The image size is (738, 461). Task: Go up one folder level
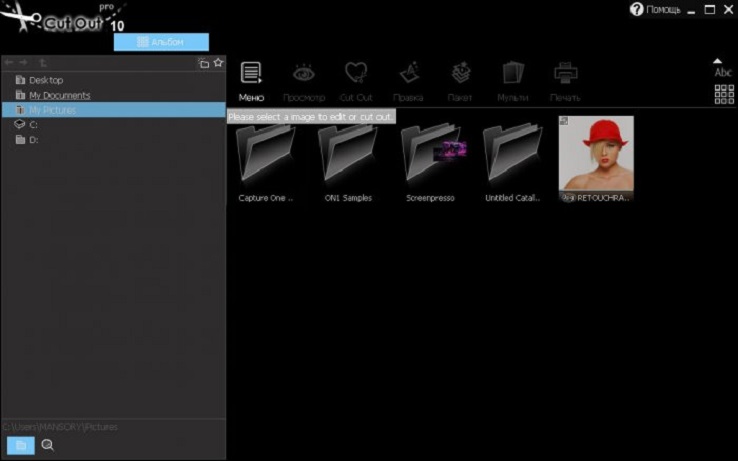[x=43, y=63]
